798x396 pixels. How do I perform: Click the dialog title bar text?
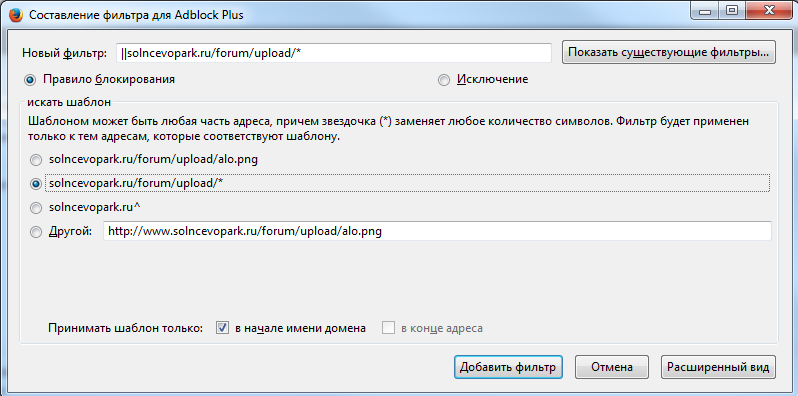tap(136, 15)
